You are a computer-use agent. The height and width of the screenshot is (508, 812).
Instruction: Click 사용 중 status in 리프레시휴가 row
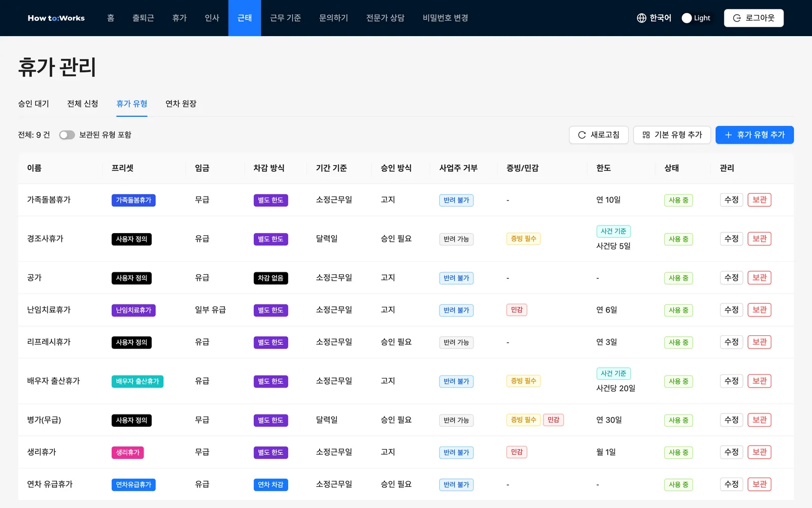click(x=679, y=342)
